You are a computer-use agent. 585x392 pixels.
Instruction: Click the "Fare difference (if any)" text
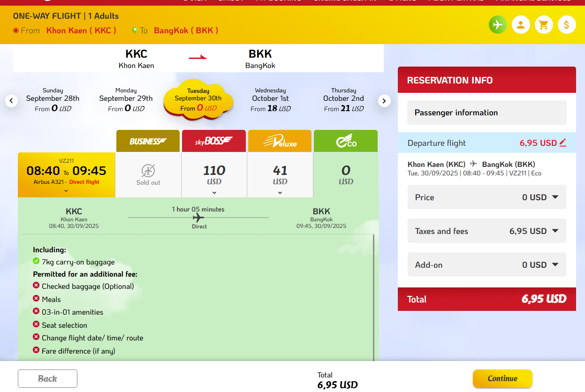pos(78,351)
